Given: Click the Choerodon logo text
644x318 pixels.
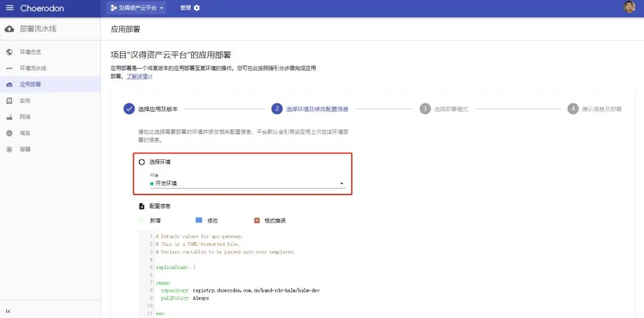Looking at the screenshot, I should 42,8.
